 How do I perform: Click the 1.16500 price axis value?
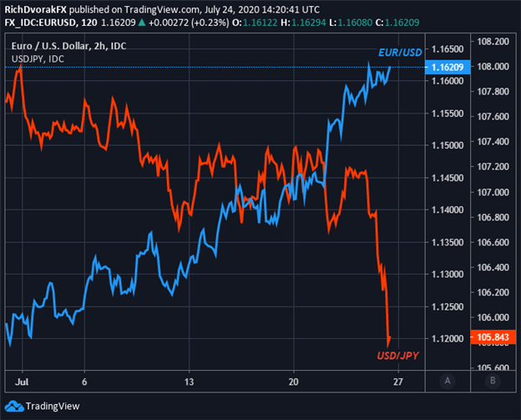click(448, 49)
